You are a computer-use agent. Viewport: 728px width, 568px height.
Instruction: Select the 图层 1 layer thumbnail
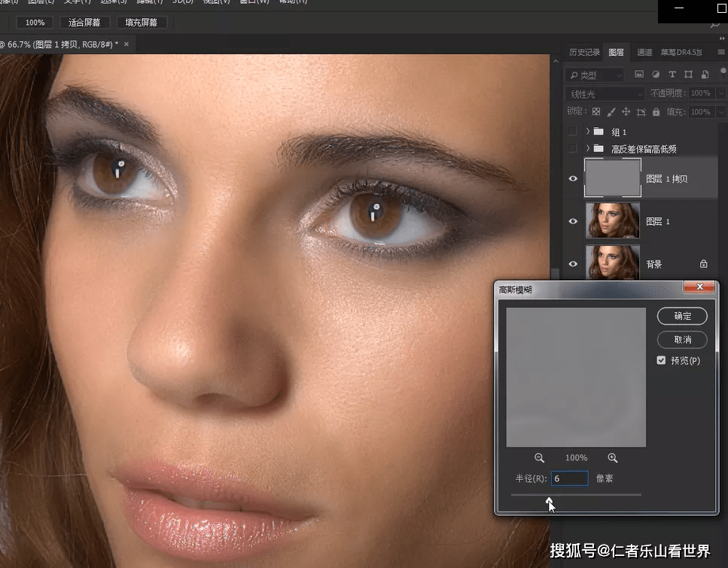point(613,220)
